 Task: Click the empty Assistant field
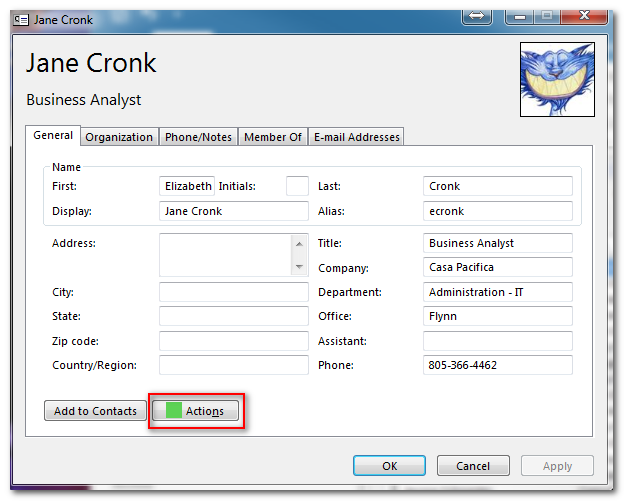tap(497, 341)
